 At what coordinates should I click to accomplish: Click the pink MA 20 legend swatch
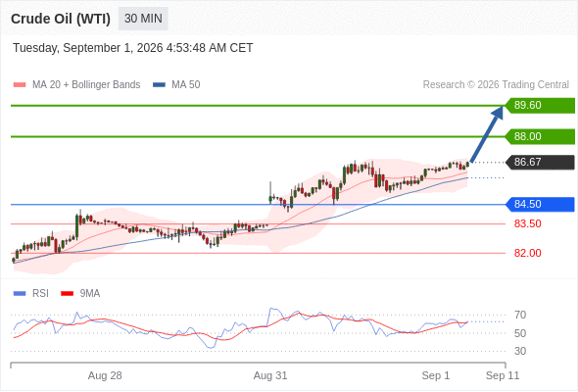[x=20, y=85]
